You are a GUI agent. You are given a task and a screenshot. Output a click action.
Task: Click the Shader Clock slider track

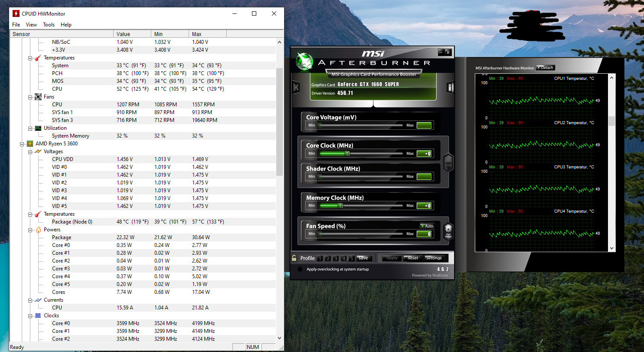pos(361,177)
